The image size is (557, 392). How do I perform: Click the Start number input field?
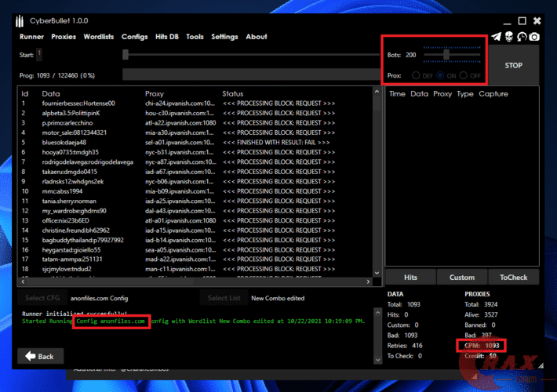click(39, 54)
